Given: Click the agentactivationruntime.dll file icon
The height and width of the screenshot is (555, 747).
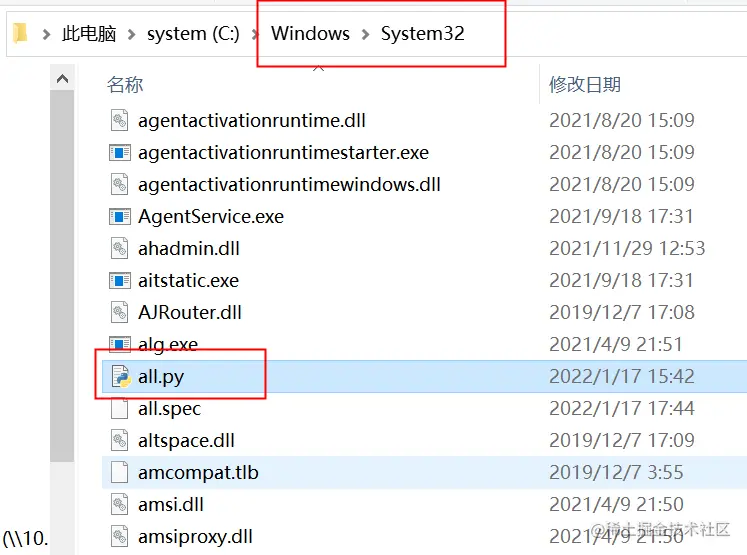Looking at the screenshot, I should coord(120,121).
